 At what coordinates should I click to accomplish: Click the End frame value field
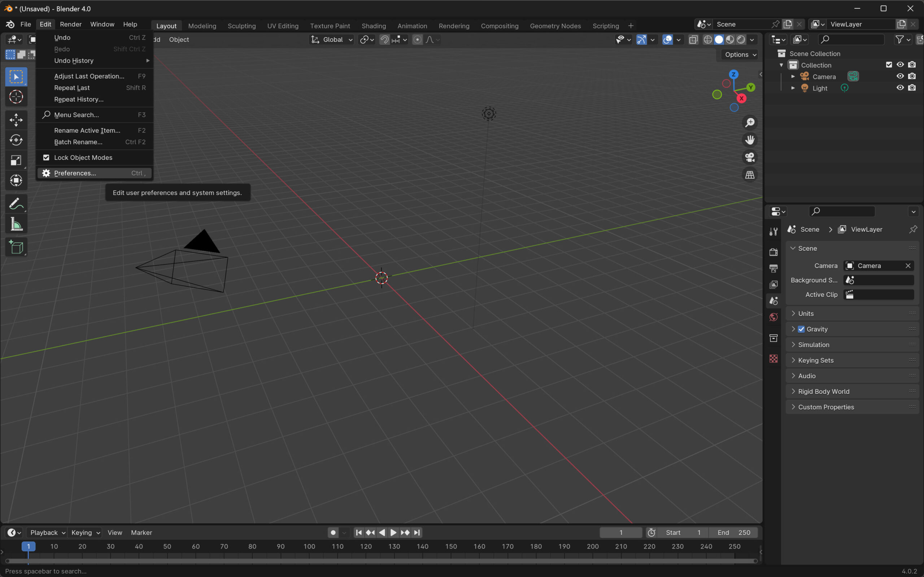733,532
